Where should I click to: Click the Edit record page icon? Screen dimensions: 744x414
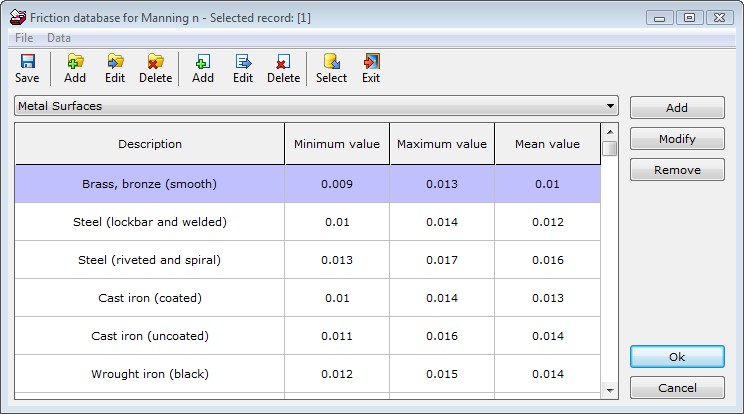coord(243,62)
